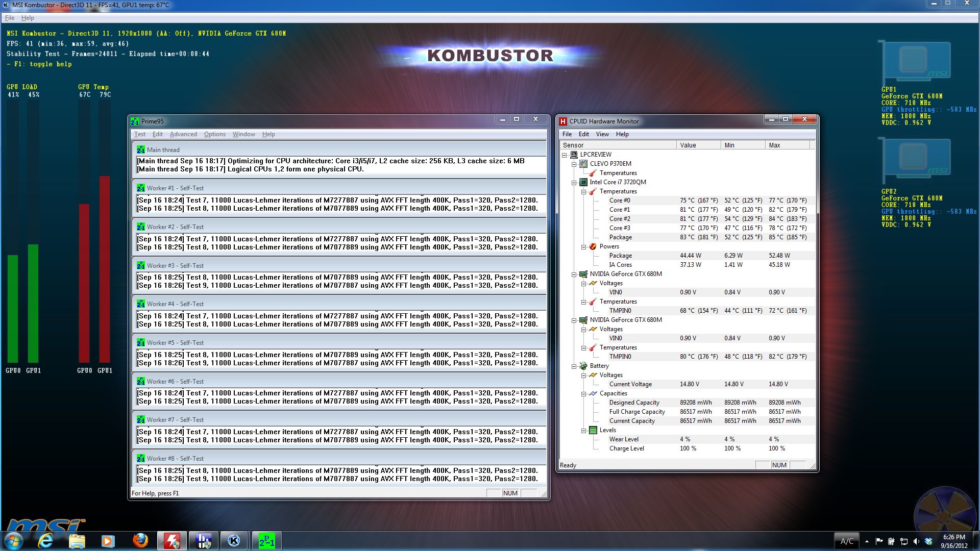The width and height of the screenshot is (980, 551).
Task: Click the CPUID Hardware Monitor title bar icon
Action: click(x=563, y=121)
